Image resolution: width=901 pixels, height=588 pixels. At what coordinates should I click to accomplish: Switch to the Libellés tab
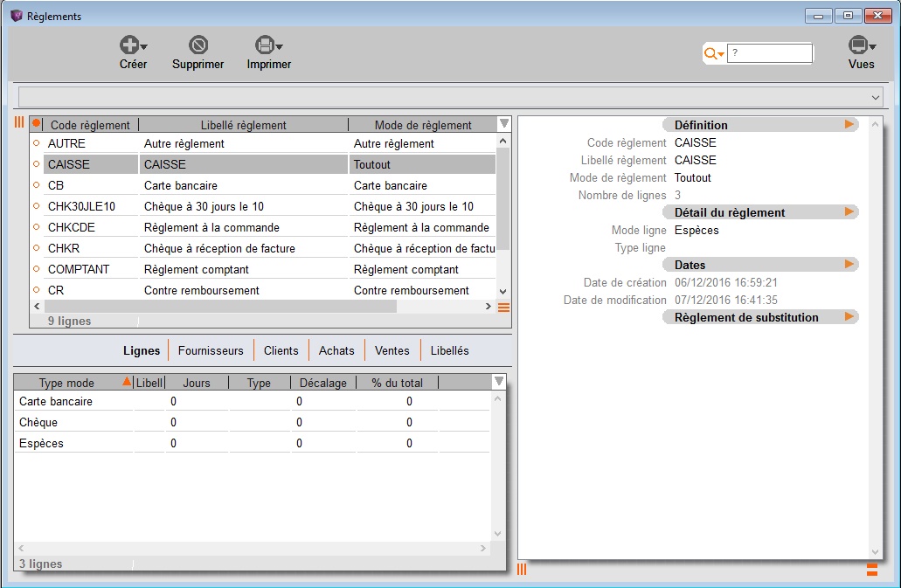(x=449, y=350)
